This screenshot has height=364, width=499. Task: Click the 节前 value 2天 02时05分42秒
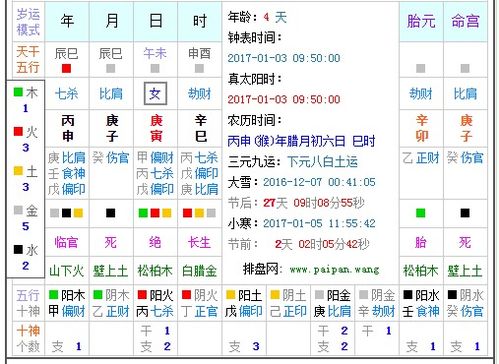click(322, 244)
